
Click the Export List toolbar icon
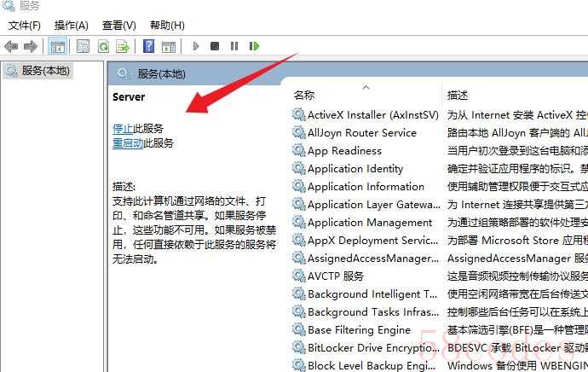123,46
